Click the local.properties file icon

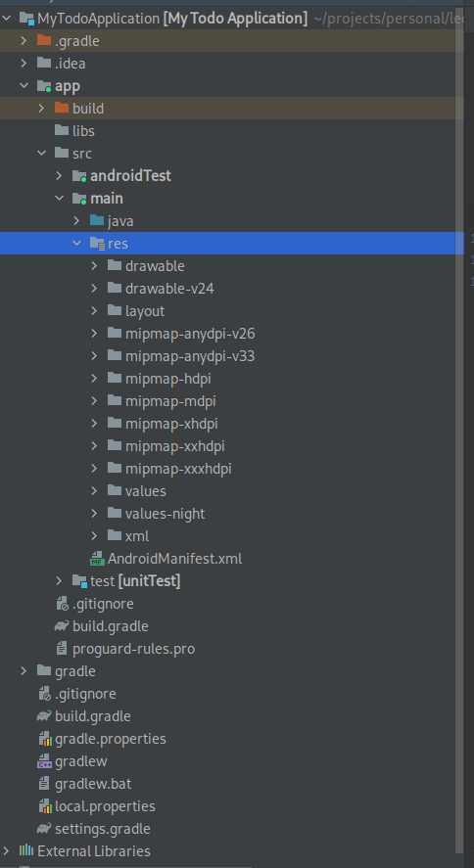click(44, 806)
